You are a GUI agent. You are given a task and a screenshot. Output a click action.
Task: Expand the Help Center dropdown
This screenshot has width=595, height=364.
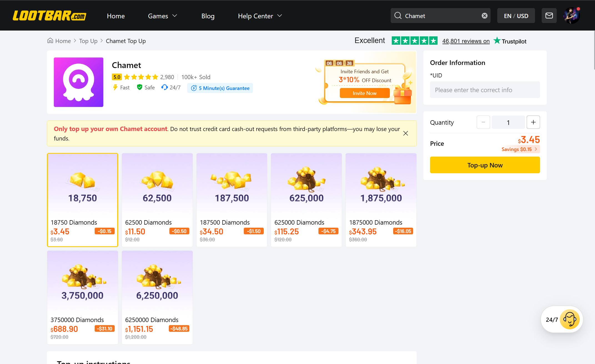click(260, 16)
